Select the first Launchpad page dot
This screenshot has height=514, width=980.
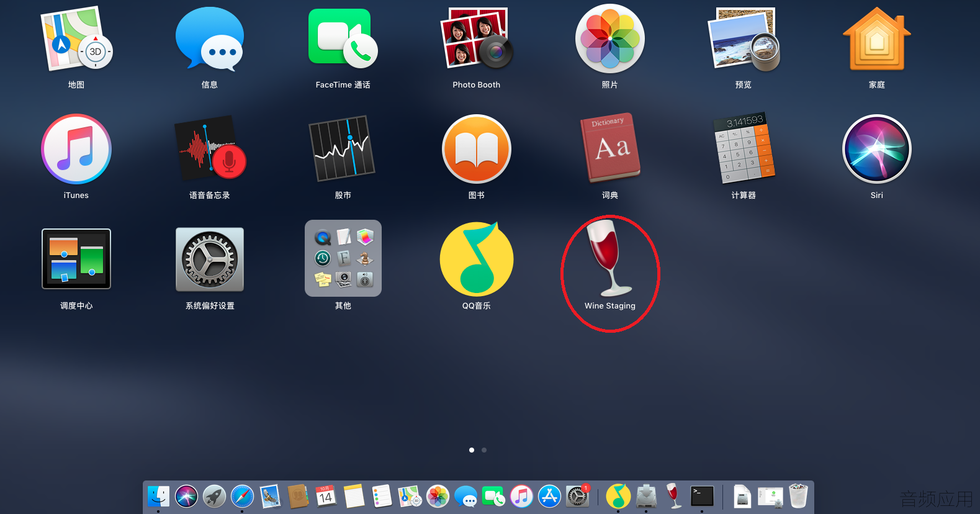472,450
